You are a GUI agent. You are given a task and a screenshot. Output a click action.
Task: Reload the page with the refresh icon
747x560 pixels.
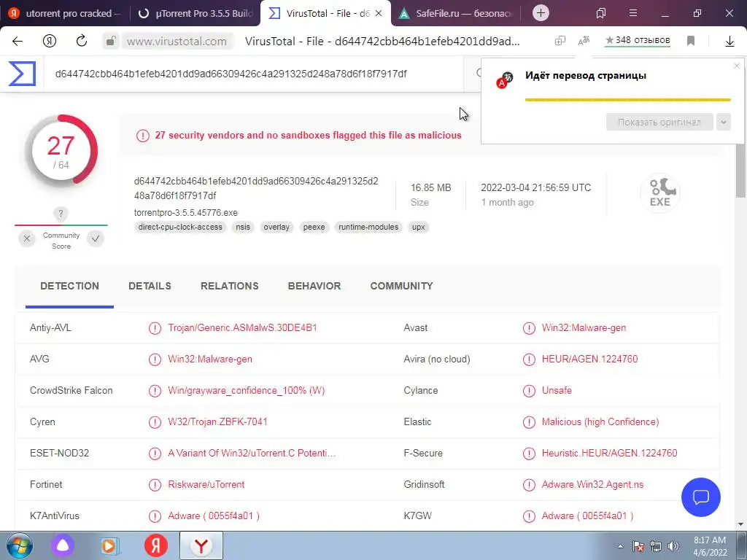pos(82,41)
